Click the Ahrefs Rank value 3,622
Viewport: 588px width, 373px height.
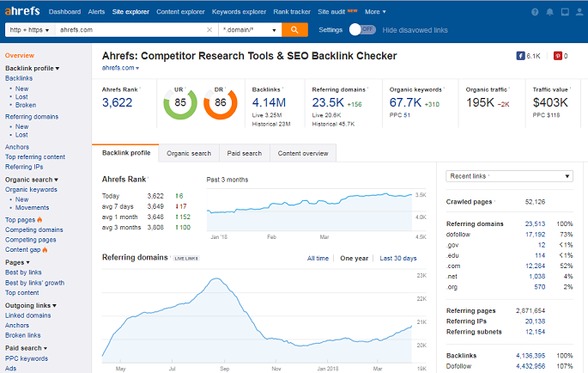[117, 102]
